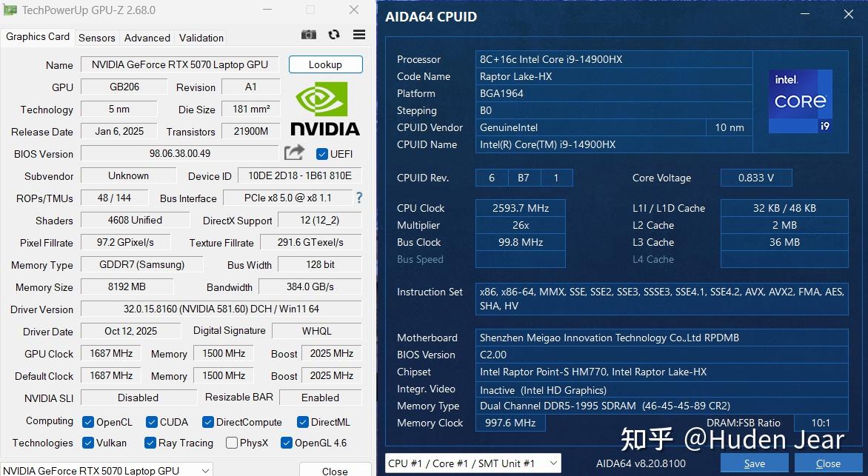Click the NVIDIA logo in GPU-Z

[325, 109]
